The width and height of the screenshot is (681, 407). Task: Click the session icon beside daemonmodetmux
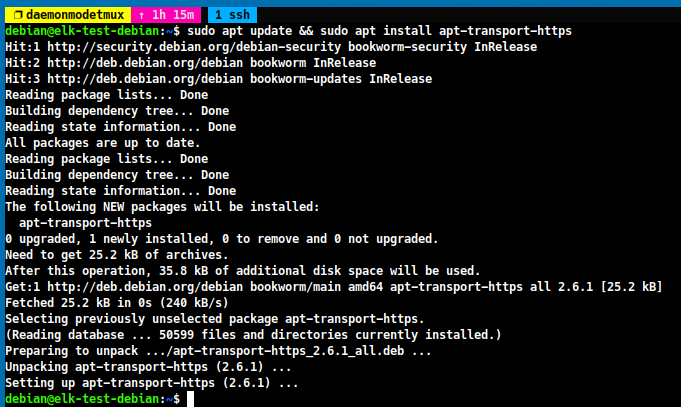point(18,15)
